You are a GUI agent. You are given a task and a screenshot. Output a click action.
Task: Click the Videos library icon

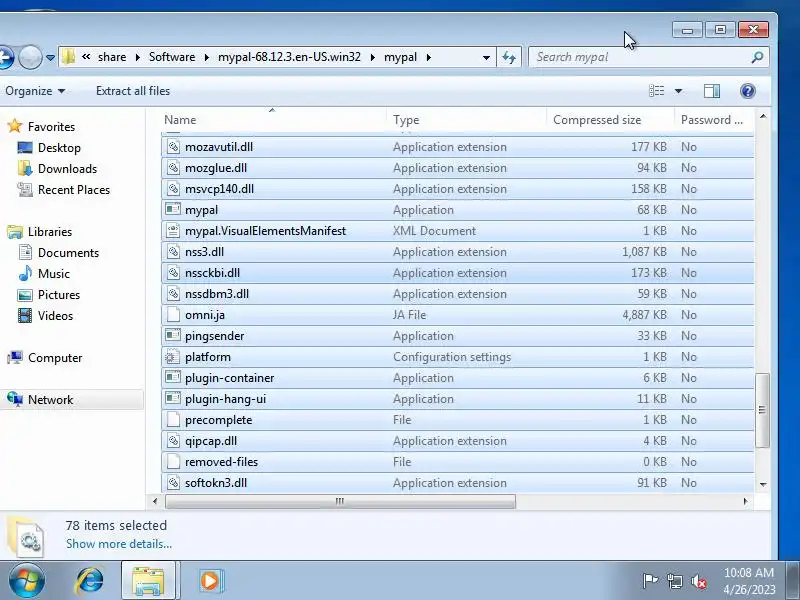(x=25, y=316)
